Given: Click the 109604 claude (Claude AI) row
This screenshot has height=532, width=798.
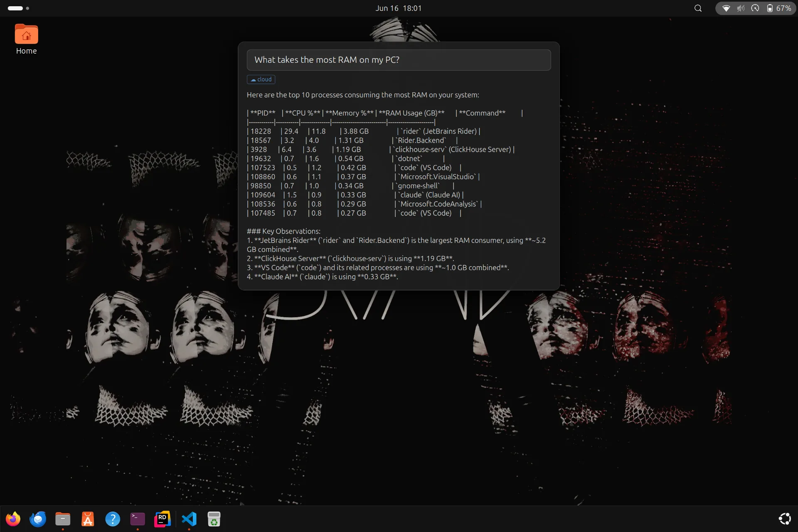Looking at the screenshot, I should point(355,195).
